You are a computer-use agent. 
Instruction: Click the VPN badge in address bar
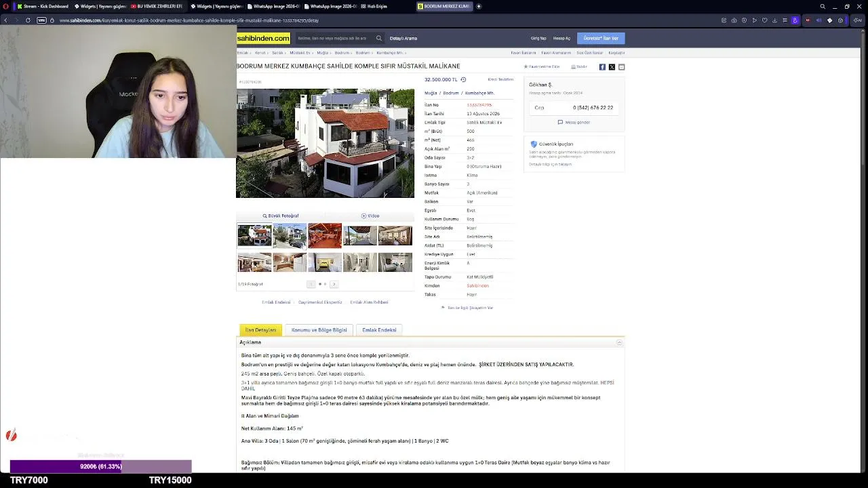coord(41,20)
